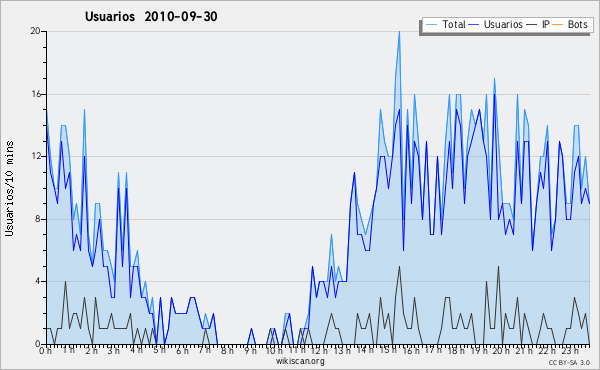The width and height of the screenshot is (600, 370).
Task: Click the x-axis label 12 h
Action: coord(319,350)
